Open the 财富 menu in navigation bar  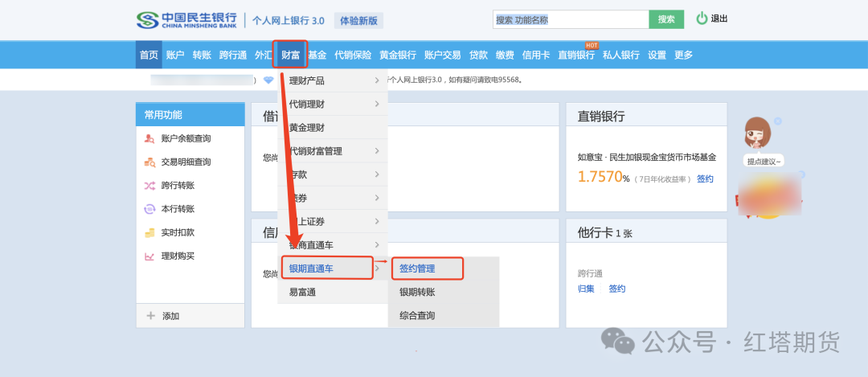tap(290, 55)
